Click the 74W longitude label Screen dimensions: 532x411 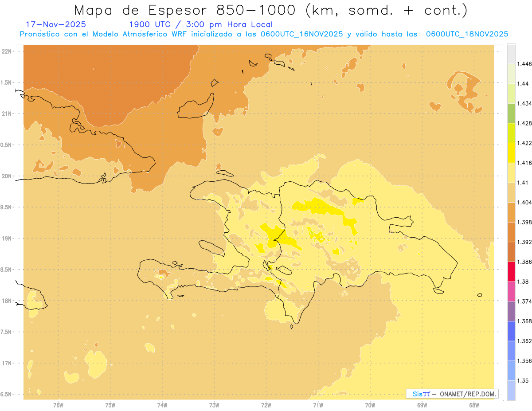coord(162,405)
